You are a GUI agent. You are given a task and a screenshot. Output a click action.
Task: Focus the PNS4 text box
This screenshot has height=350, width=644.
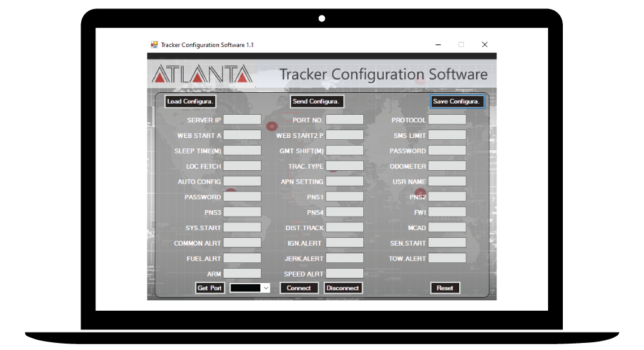point(345,212)
